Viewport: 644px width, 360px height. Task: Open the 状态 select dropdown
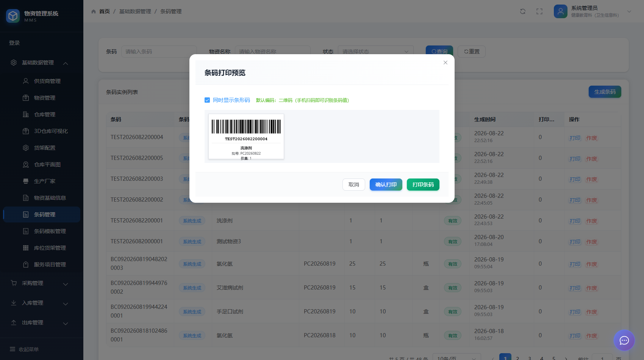[375, 52]
